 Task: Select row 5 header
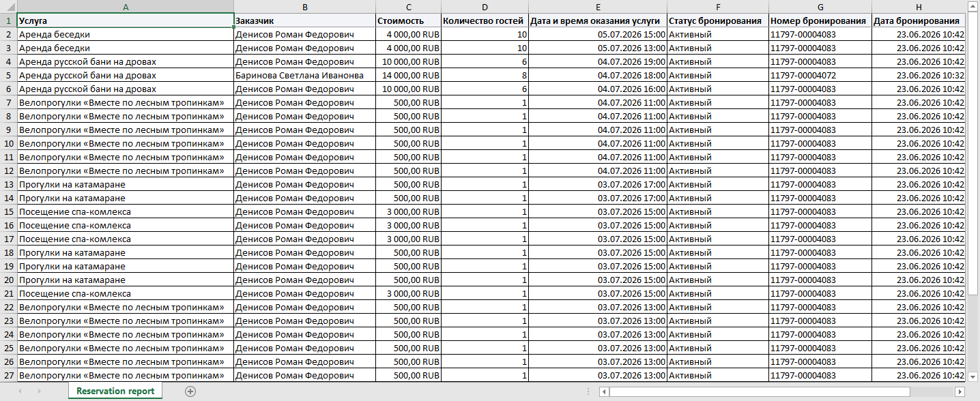(8, 75)
